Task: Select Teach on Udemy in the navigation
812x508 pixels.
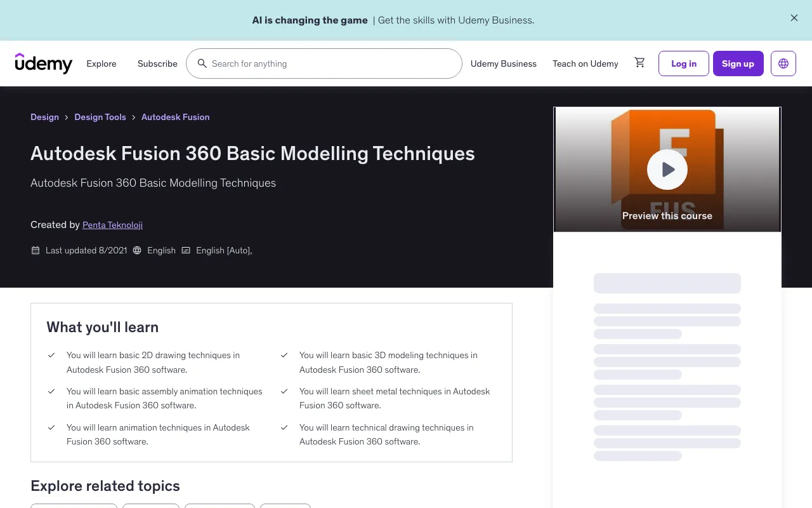Action: (x=585, y=63)
